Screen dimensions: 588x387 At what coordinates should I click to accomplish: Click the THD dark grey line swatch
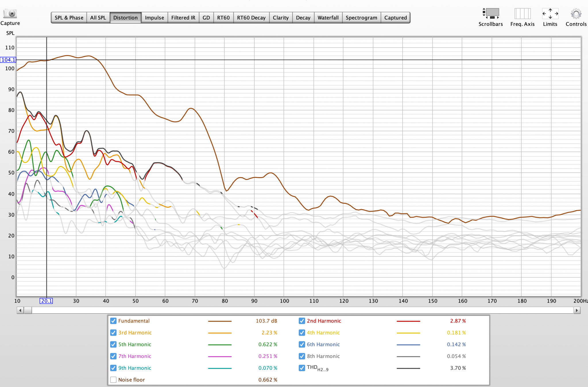tap(408, 368)
